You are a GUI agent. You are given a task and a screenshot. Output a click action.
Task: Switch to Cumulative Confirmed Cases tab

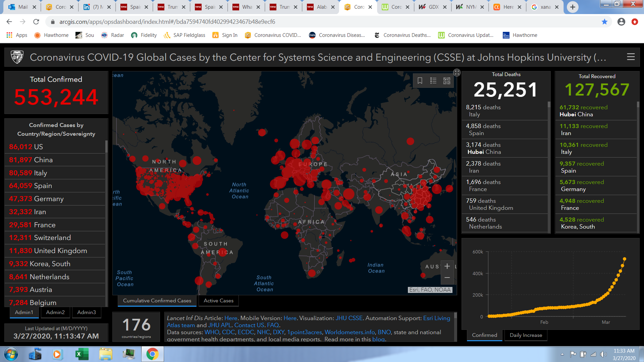click(157, 301)
